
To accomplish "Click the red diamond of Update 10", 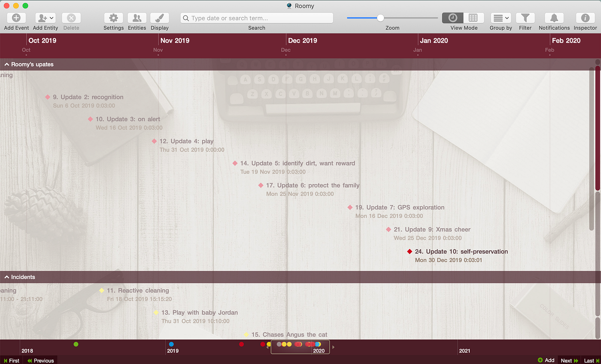I will click(x=410, y=252).
